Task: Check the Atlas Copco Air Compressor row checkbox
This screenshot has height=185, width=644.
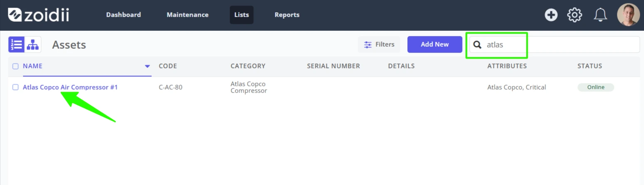Action: [15, 87]
